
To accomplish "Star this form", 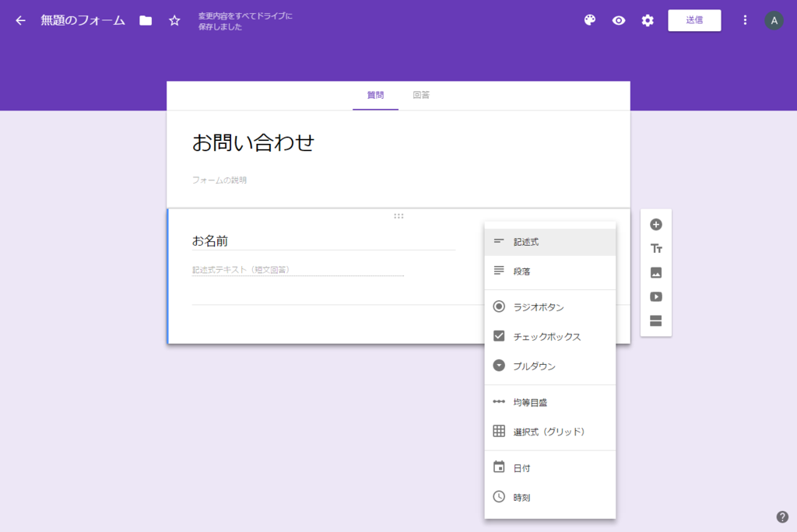I will click(174, 20).
